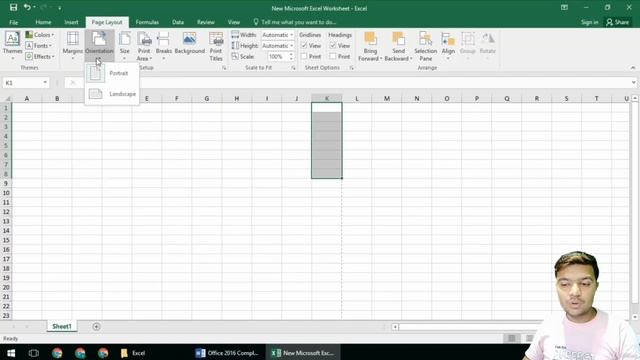The width and height of the screenshot is (640, 360).
Task: Open the theme Effects dropdown
Action: click(x=40, y=56)
